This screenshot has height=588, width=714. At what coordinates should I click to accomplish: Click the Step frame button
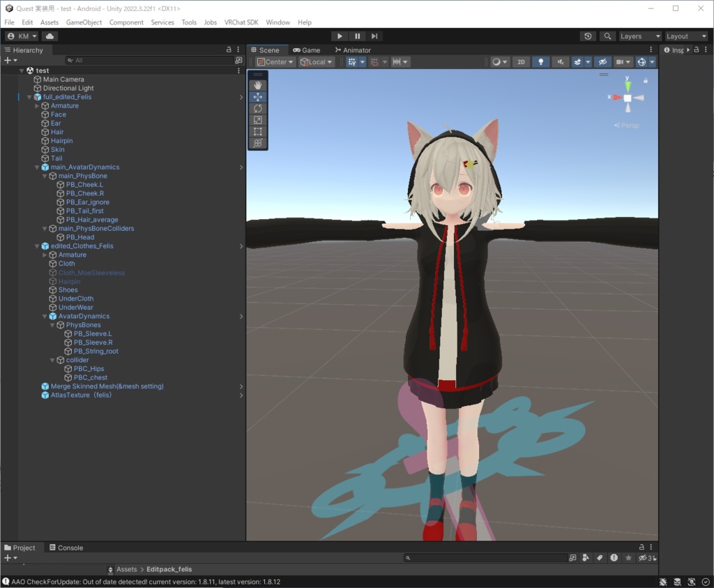374,36
